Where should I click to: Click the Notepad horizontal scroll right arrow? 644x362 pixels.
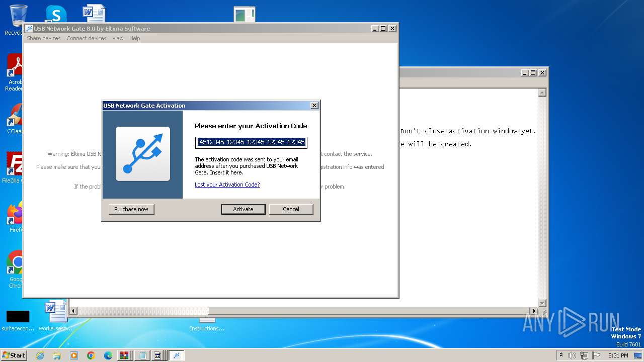tap(534, 311)
